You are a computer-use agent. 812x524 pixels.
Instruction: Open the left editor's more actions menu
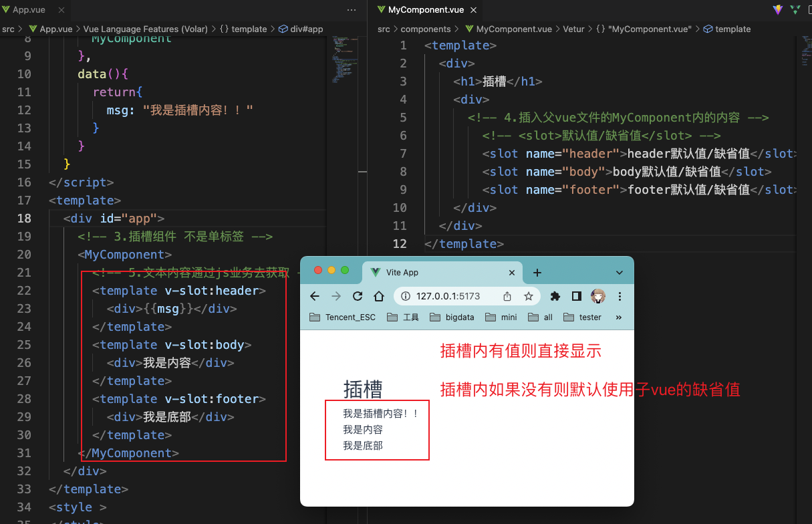tap(352, 10)
